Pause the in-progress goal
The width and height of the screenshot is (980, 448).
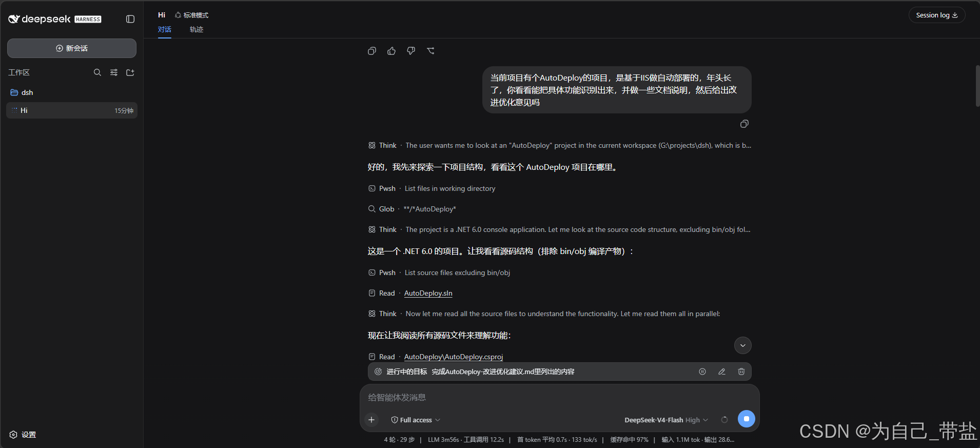point(702,372)
